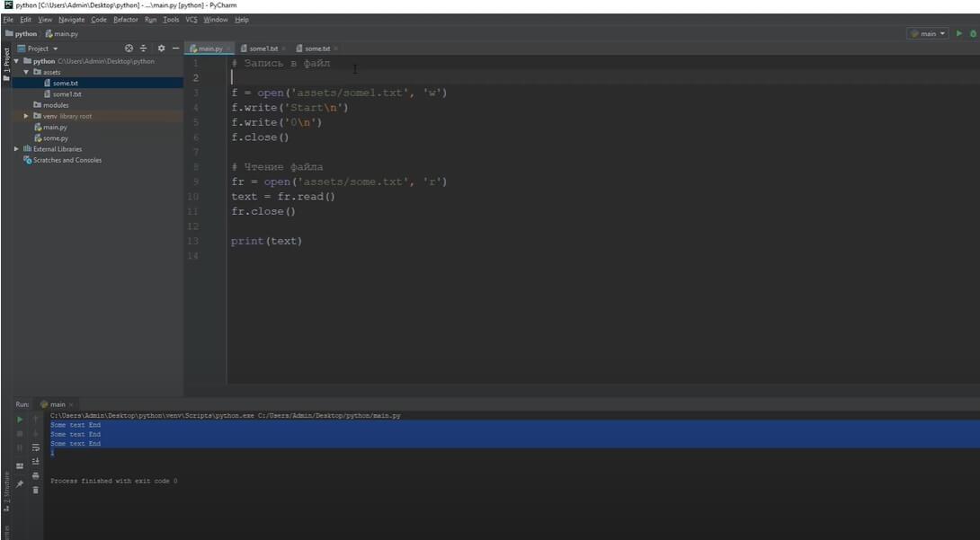Open Project panel settings gear

point(161,48)
